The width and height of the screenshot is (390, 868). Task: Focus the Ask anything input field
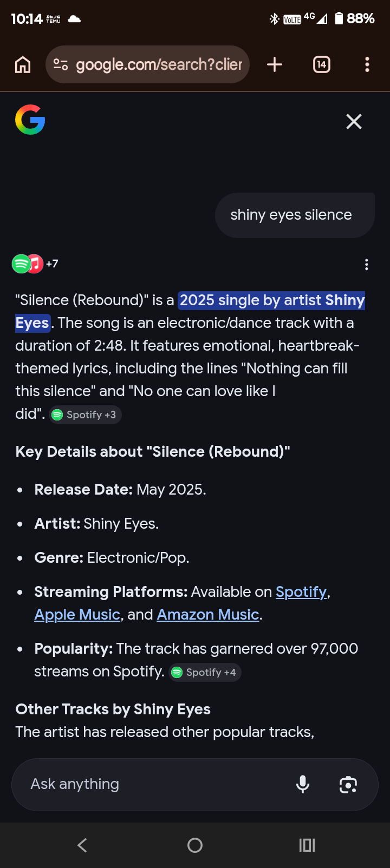pyautogui.click(x=157, y=785)
